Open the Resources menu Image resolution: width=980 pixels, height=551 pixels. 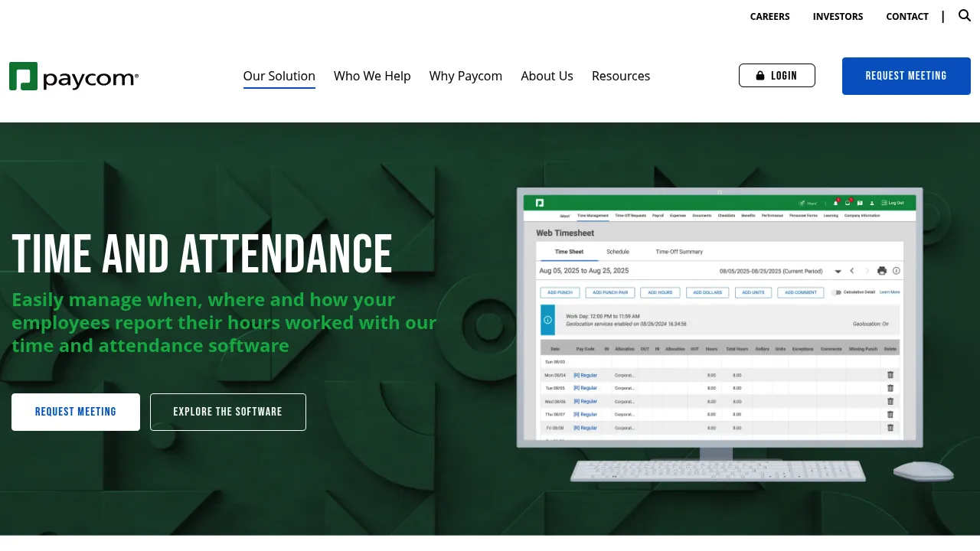coord(621,76)
